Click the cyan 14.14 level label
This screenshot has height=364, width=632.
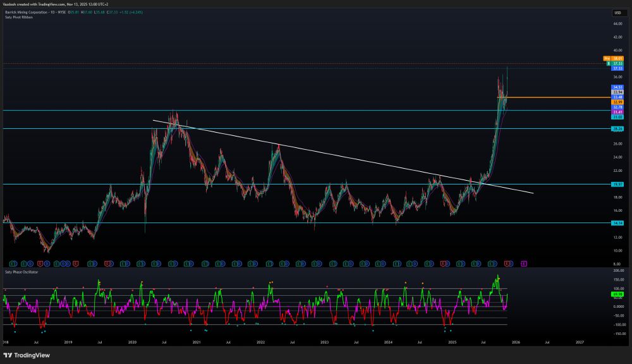click(617, 223)
